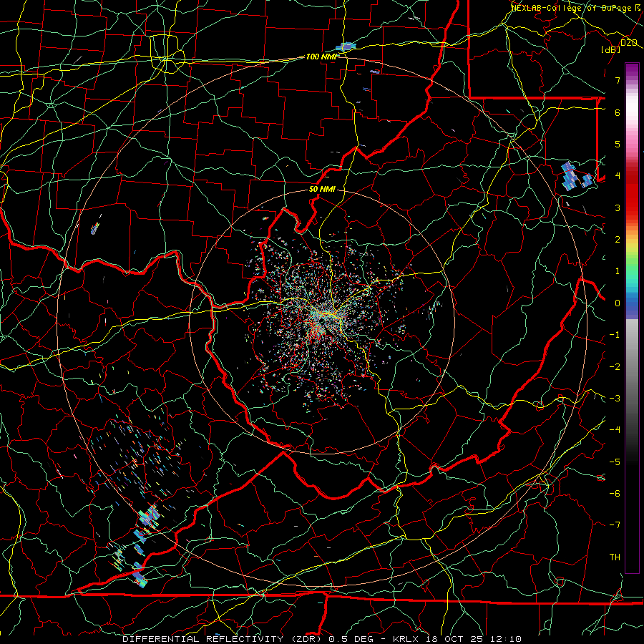This screenshot has height=644, width=644.
Task: Click the blue-purple echo cluster near the east edge
Action: tap(576, 177)
